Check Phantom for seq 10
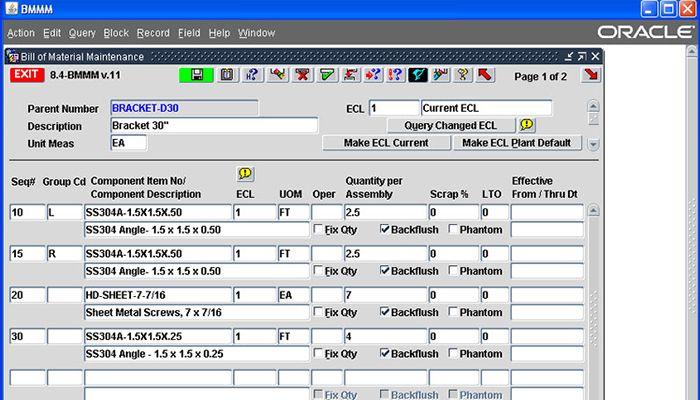The image size is (700, 400). tap(453, 229)
